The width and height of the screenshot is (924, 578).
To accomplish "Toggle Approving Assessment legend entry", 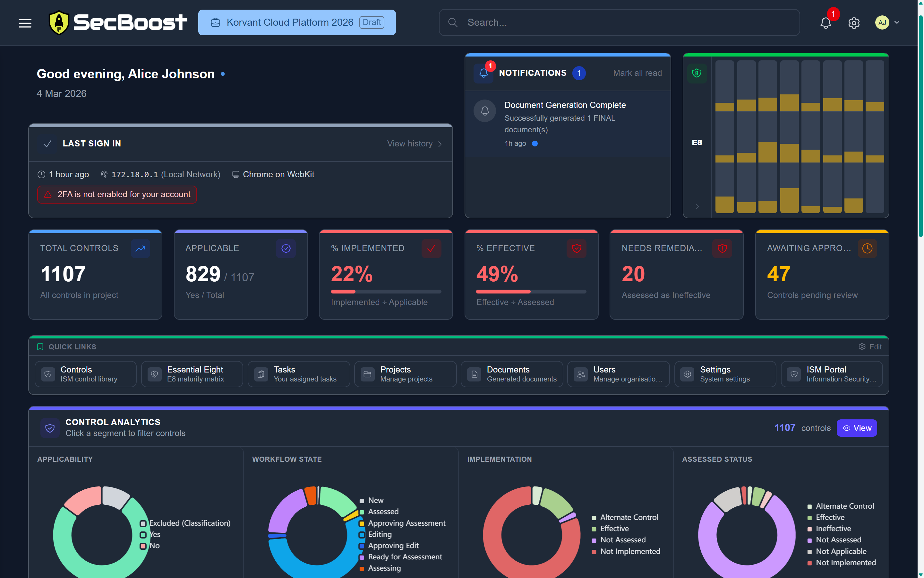I will click(402, 523).
